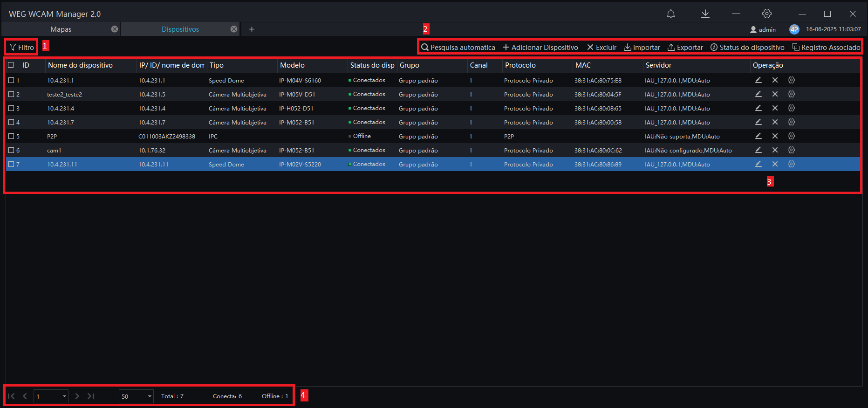This screenshot has width=868, height=408.
Task: Click the admin user icon
Action: pyautogui.click(x=753, y=29)
